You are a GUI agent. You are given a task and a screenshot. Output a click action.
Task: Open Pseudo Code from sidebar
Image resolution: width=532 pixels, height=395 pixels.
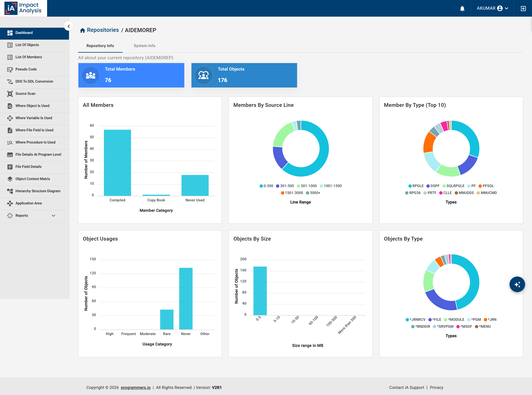pyautogui.click(x=34, y=69)
